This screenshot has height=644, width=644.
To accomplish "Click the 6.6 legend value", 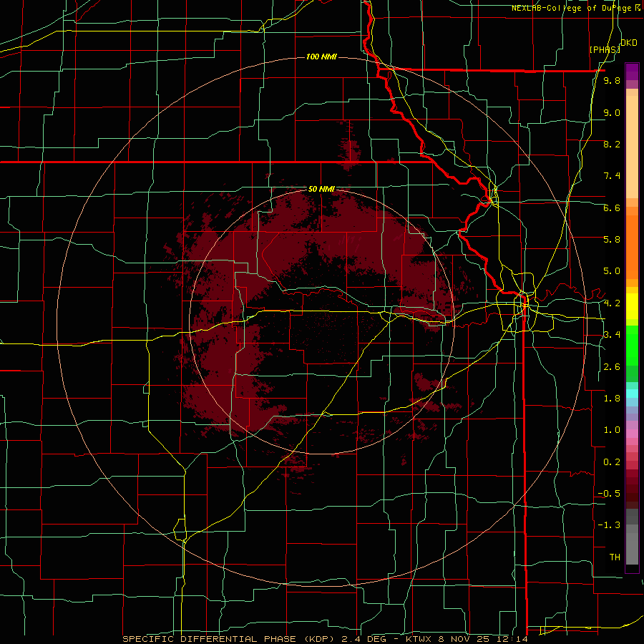I will (x=612, y=208).
